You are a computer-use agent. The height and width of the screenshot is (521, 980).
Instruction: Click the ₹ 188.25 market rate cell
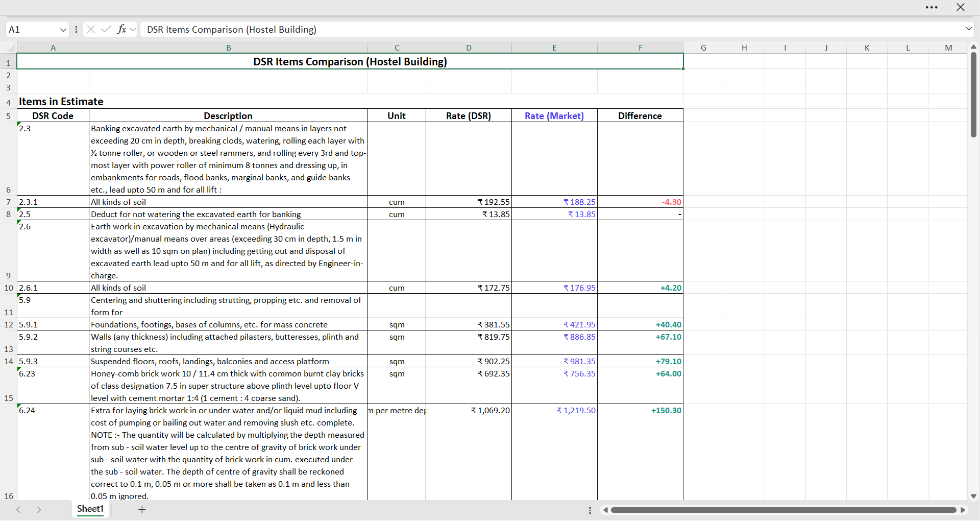554,202
